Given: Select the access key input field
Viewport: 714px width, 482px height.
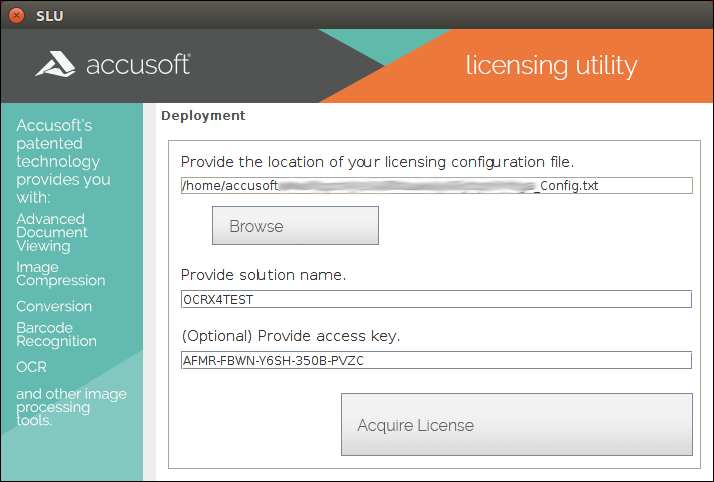Looking at the screenshot, I should (x=436, y=360).
